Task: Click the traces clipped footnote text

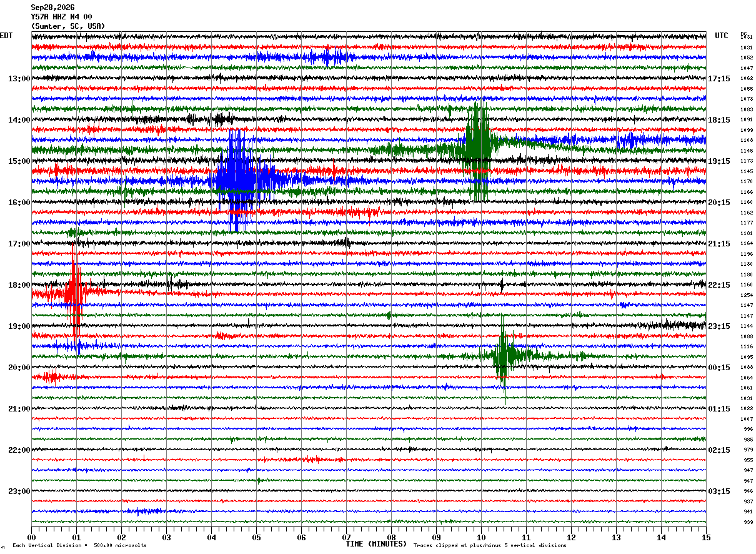Action: [490, 545]
